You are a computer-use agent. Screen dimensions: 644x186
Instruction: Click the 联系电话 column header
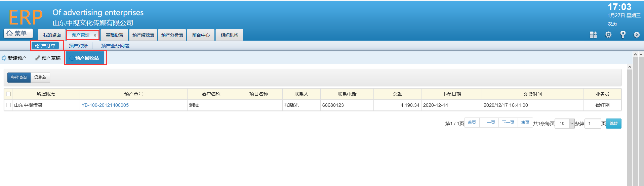[347, 94]
